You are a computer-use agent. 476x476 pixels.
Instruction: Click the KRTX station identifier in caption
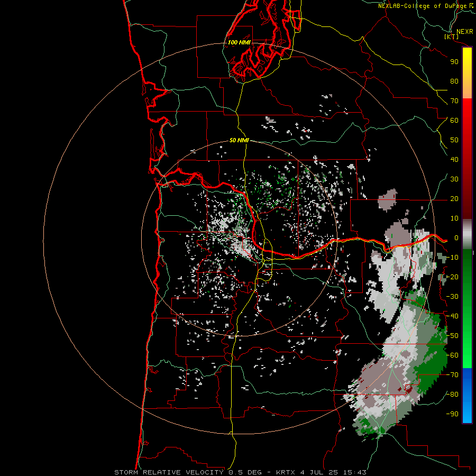[x=286, y=472]
